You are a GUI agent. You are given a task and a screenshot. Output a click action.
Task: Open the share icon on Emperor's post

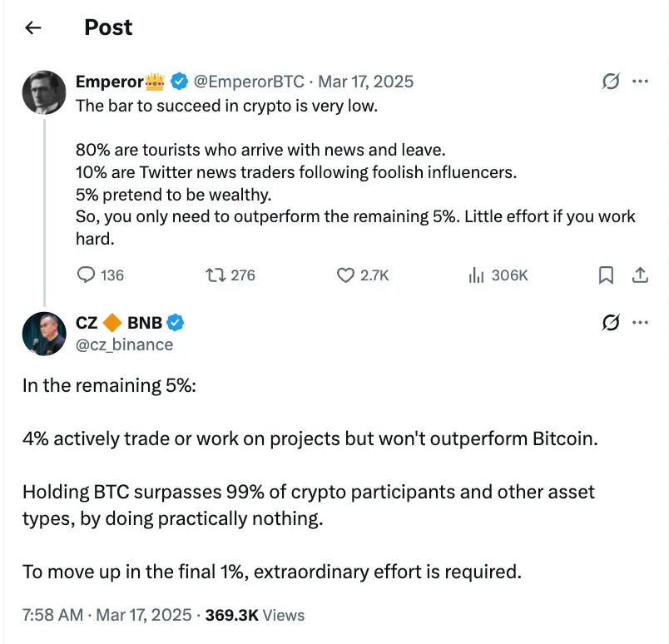click(641, 275)
